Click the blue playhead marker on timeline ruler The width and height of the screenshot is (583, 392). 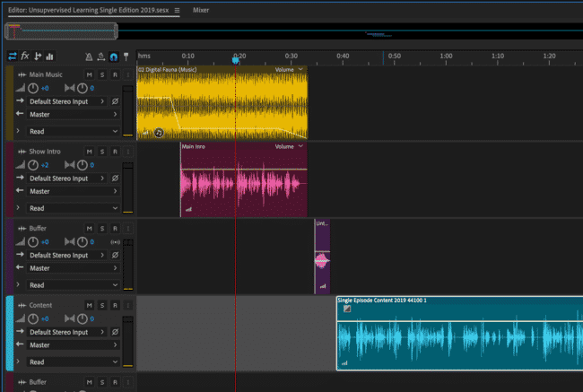pyautogui.click(x=235, y=60)
